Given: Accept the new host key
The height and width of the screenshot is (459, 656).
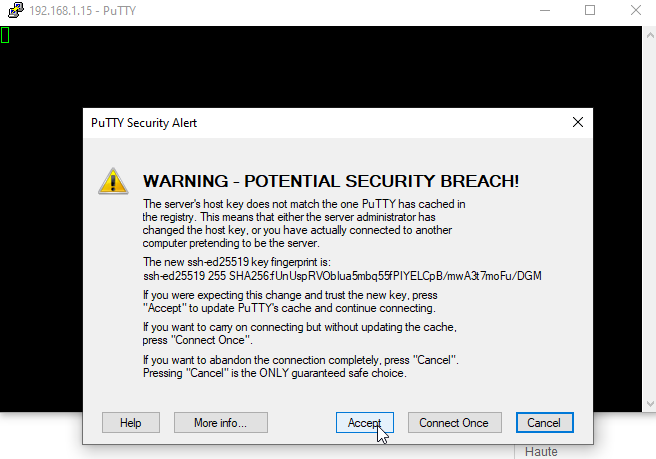Looking at the screenshot, I should click(364, 423).
